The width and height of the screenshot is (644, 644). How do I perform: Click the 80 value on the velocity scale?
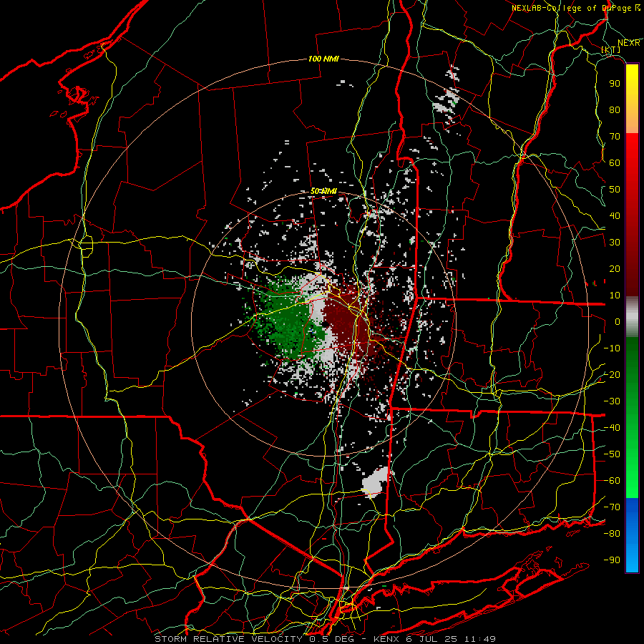(x=615, y=109)
